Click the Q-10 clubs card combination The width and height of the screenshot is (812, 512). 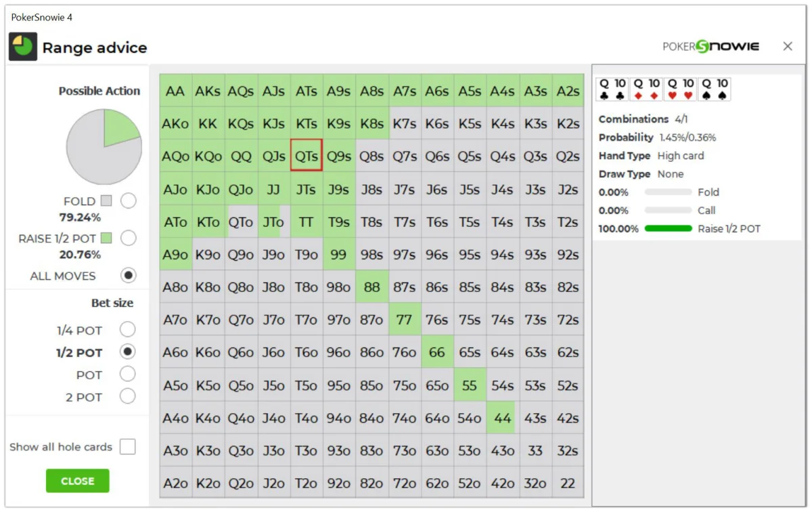coord(612,89)
